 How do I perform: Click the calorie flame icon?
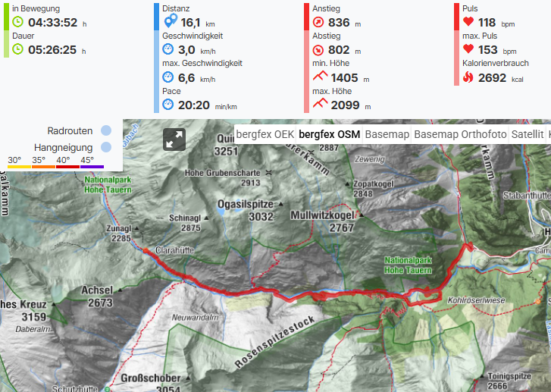[468, 77]
